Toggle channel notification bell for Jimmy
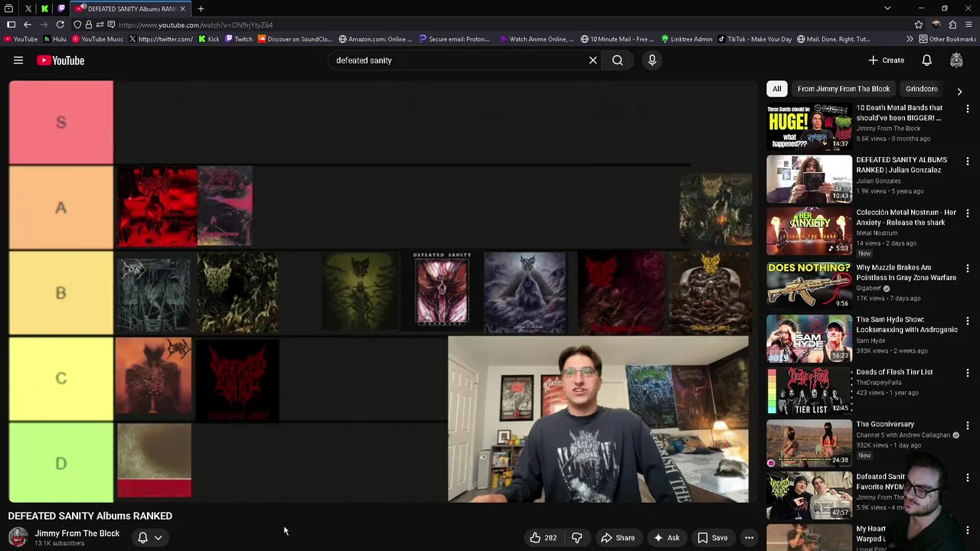Viewport: 980px width, 551px height. pos(142,538)
